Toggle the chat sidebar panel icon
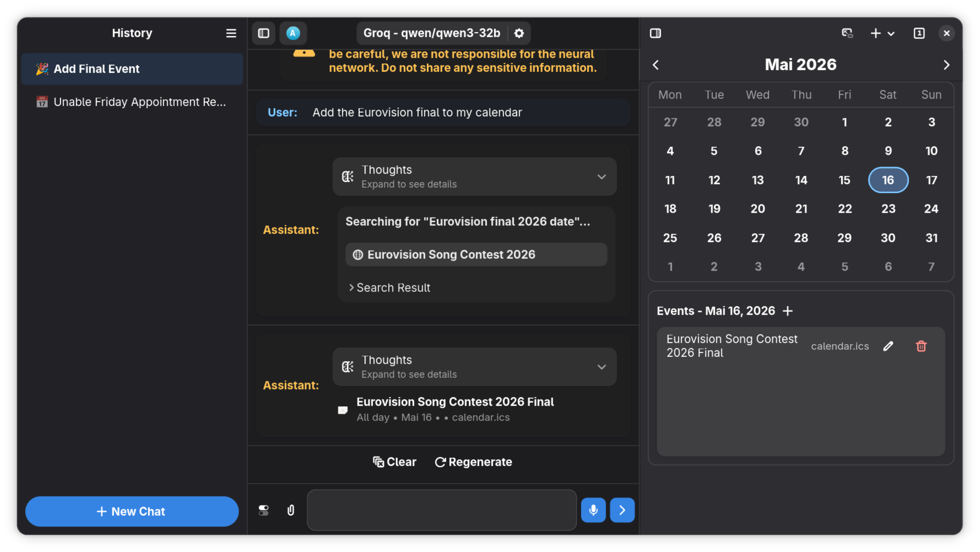This screenshot has height=552, width=980. click(x=263, y=33)
